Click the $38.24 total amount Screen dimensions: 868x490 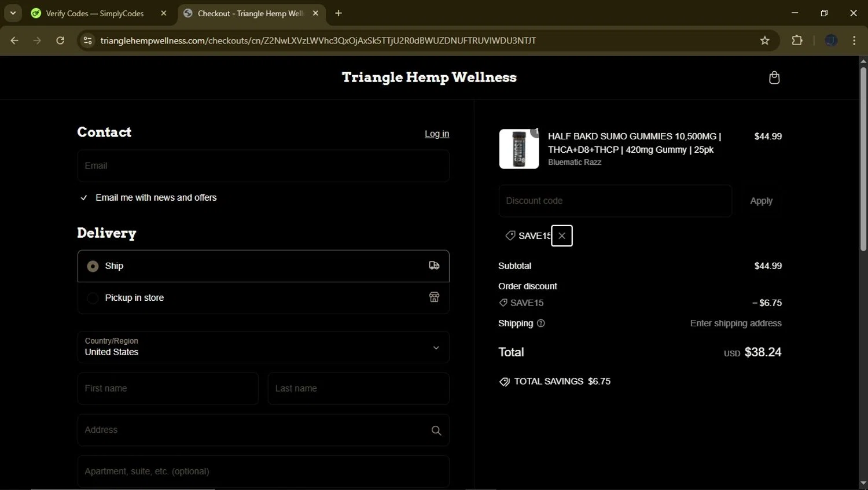tap(763, 352)
